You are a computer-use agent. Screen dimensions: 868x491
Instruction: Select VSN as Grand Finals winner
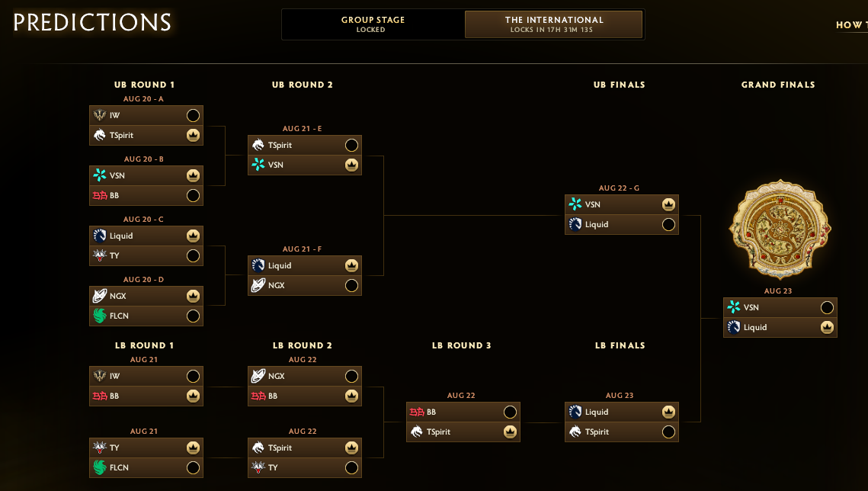[x=827, y=307]
